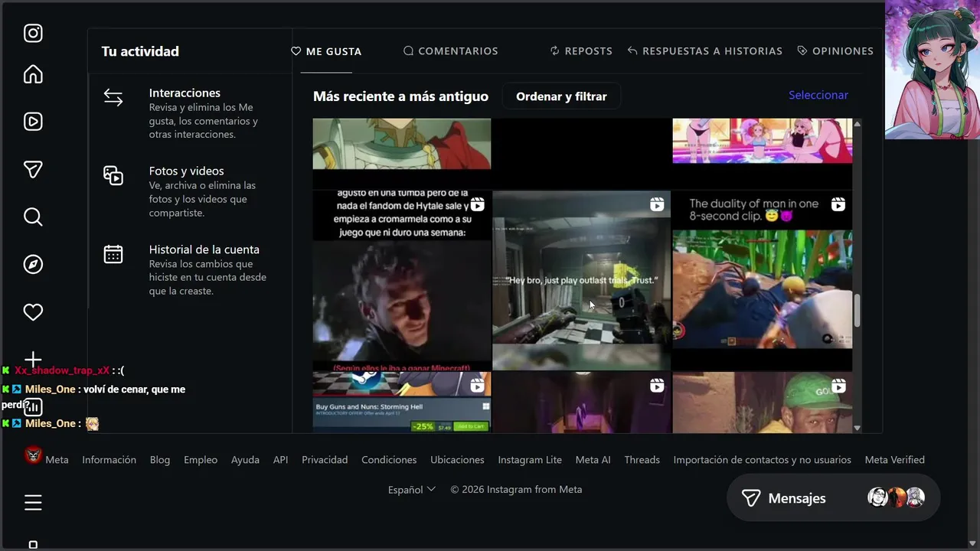Screen dimensions: 980x551
Task: Expand the Español language dropdown
Action: (x=412, y=490)
